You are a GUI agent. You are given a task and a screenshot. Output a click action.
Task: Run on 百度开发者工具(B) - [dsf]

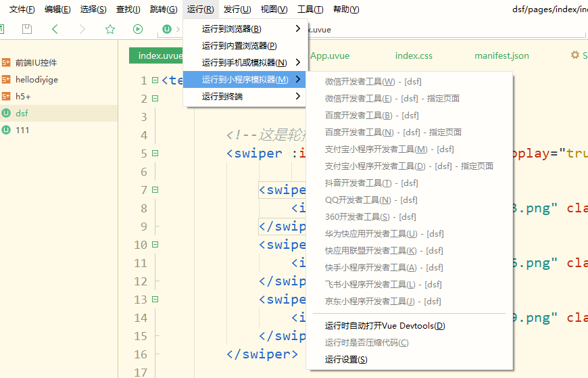410,115
